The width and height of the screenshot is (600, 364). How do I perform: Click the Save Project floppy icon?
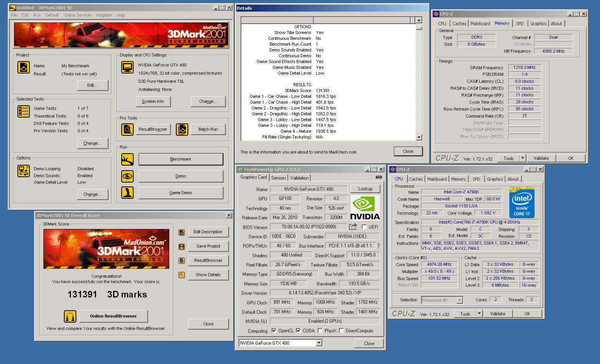181,246
